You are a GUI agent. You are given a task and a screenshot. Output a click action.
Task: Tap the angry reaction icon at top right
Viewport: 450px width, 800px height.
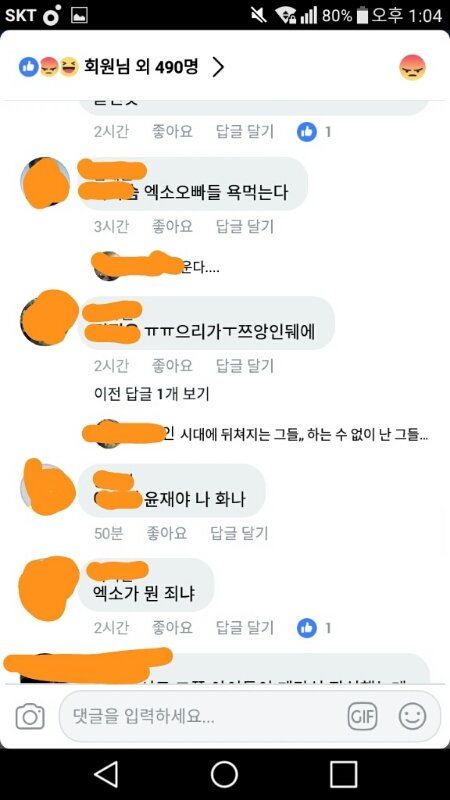click(412, 67)
